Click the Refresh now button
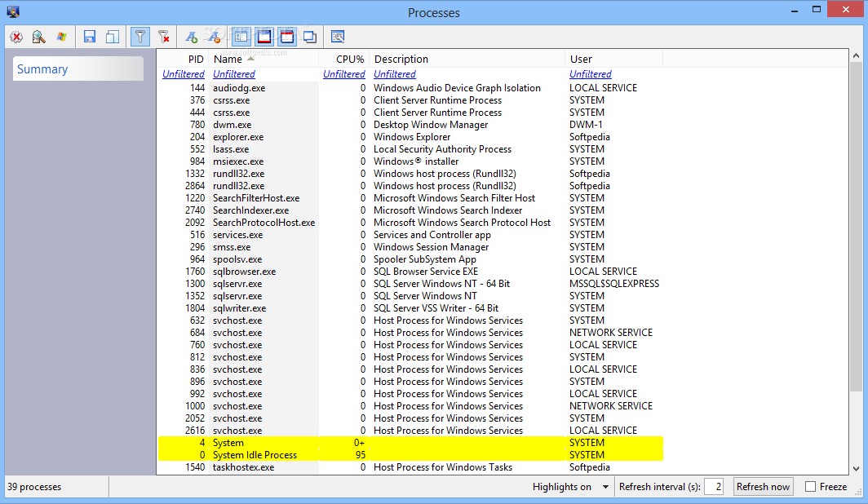Screen dimensions: 868x504 point(763,487)
